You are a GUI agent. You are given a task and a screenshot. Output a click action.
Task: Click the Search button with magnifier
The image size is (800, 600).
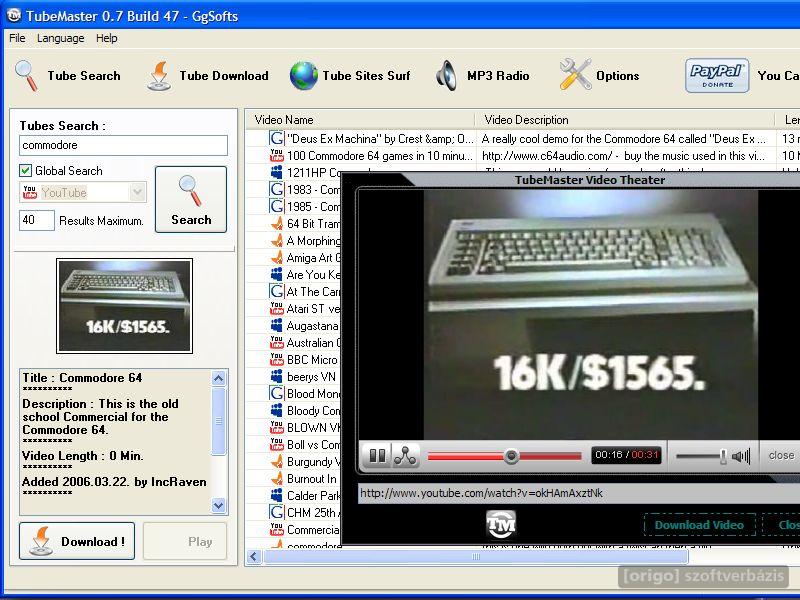pyautogui.click(x=191, y=199)
